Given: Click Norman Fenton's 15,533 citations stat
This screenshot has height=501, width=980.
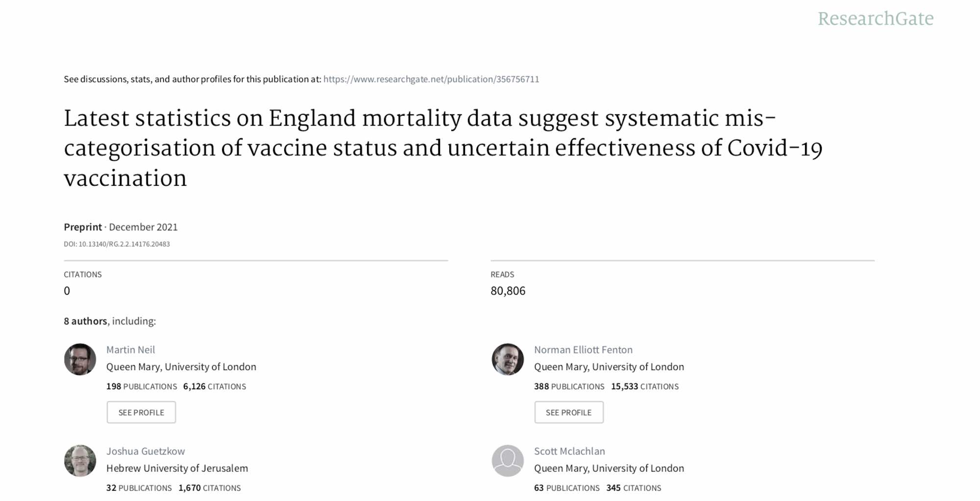Looking at the screenshot, I should pos(645,386).
